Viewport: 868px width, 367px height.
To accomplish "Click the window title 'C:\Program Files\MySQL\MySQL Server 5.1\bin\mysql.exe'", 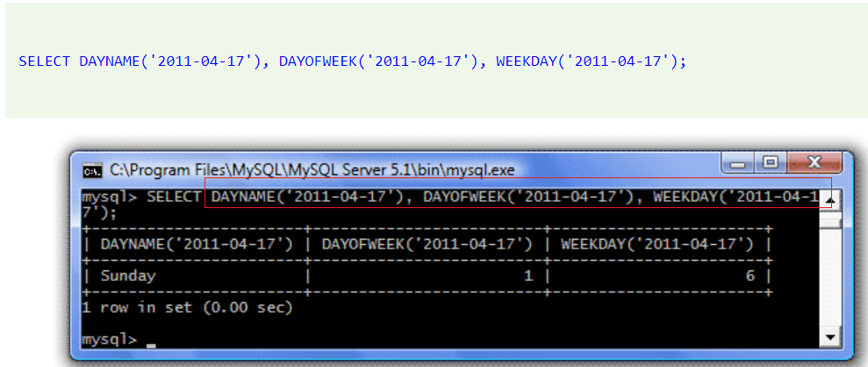I will (312, 170).
